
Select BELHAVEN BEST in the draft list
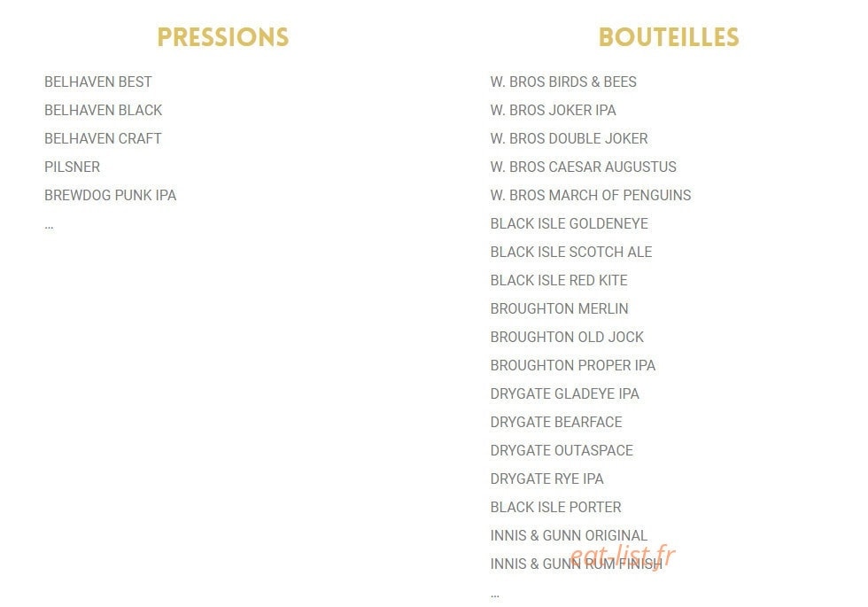click(x=98, y=82)
